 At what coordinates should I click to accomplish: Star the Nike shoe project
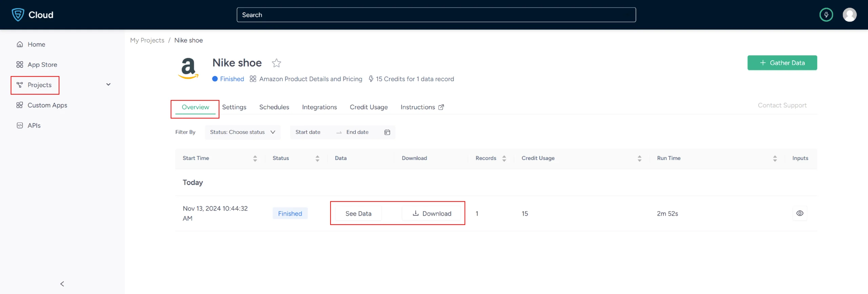pyautogui.click(x=276, y=63)
